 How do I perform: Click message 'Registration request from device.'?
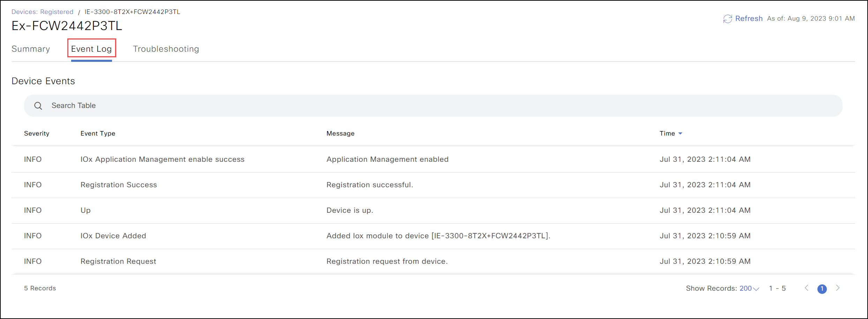(x=387, y=261)
